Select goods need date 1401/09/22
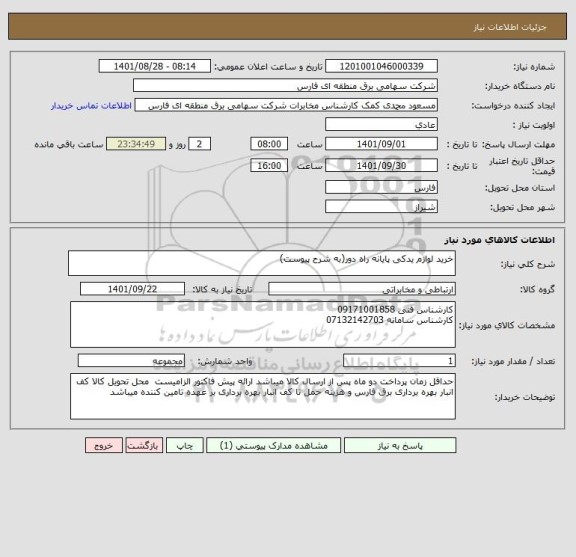Viewport: 576px width, 557px height. 132,289
